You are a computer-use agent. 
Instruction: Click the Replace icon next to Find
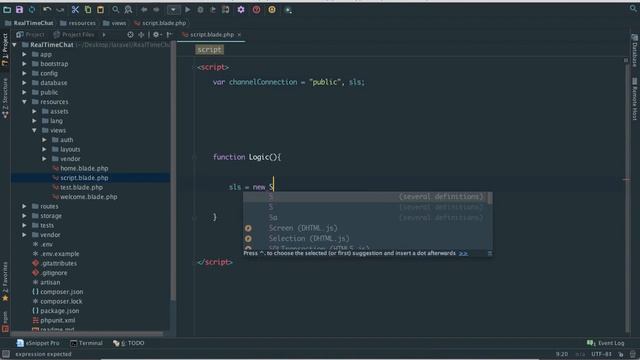[x=128, y=9]
